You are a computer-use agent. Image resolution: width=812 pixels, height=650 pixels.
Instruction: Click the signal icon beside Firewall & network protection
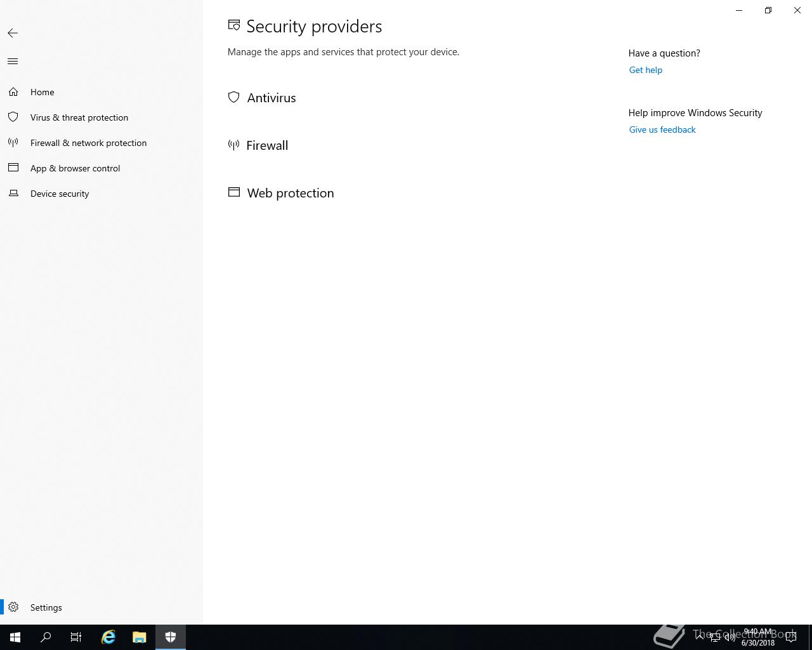click(x=13, y=143)
